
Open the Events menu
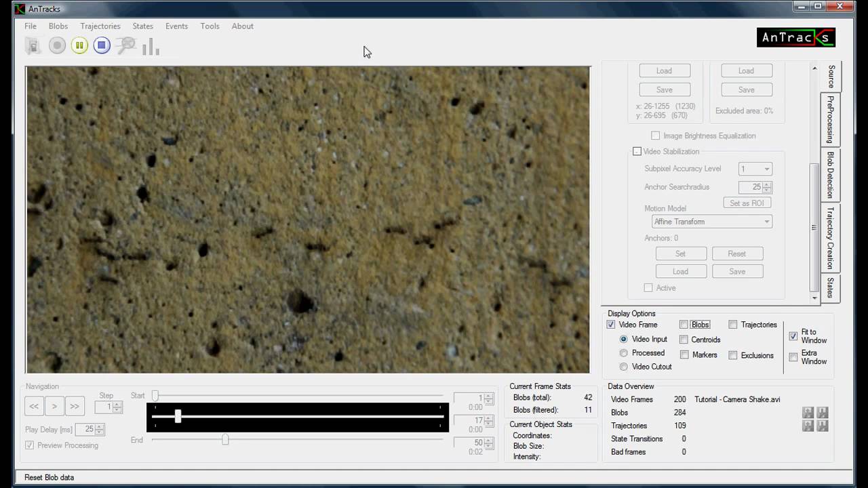[176, 26]
